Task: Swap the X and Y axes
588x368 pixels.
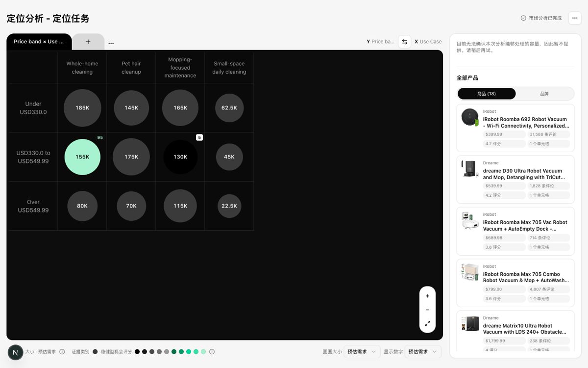Action: click(404, 42)
